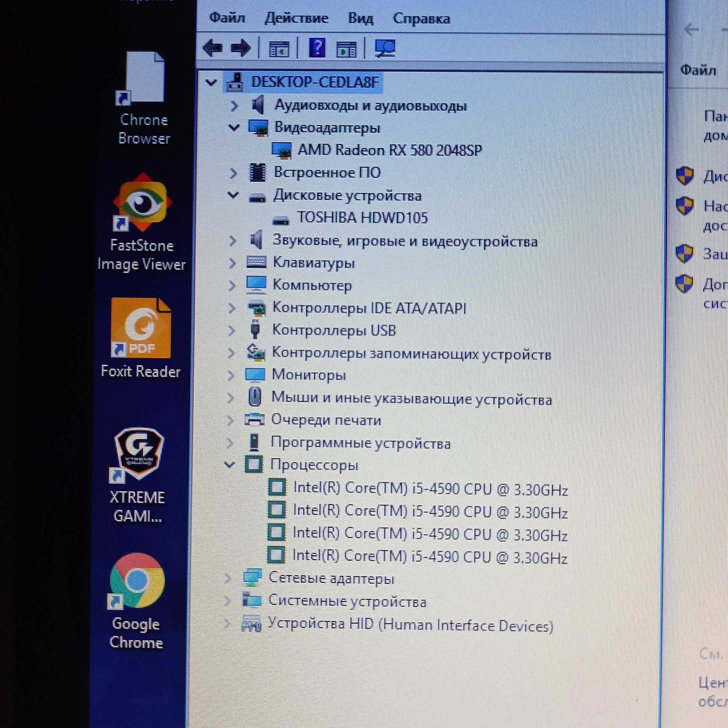Click the USB plug icon next to Контроллеры USB
728x728 pixels.
click(x=255, y=329)
